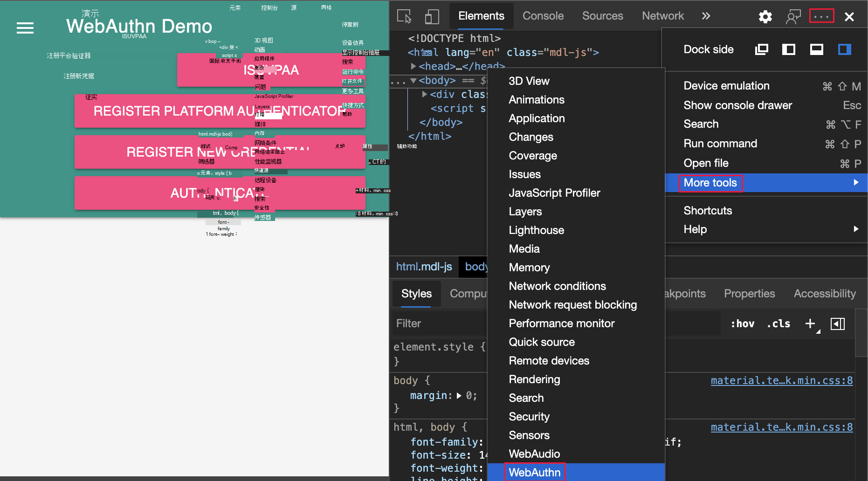Click the AUTHENTICATE pink button
868x481 pixels.
click(x=220, y=193)
